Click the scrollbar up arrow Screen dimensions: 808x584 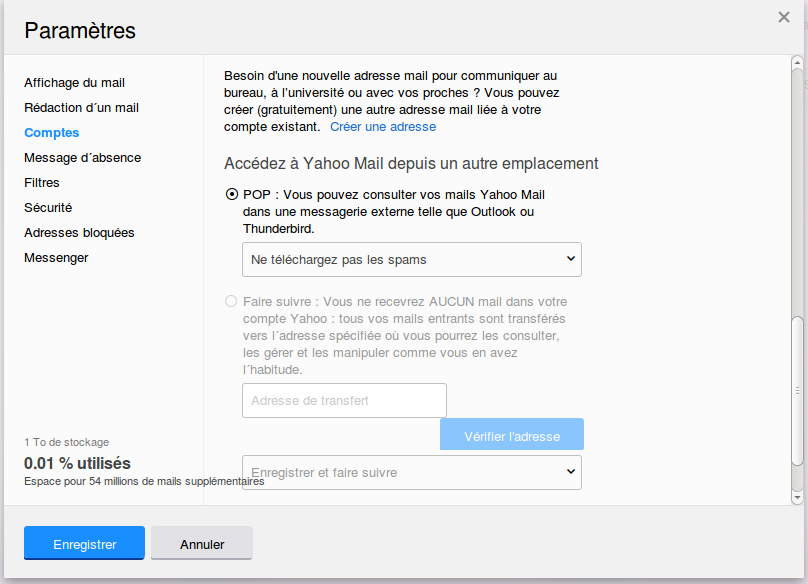coord(797,63)
